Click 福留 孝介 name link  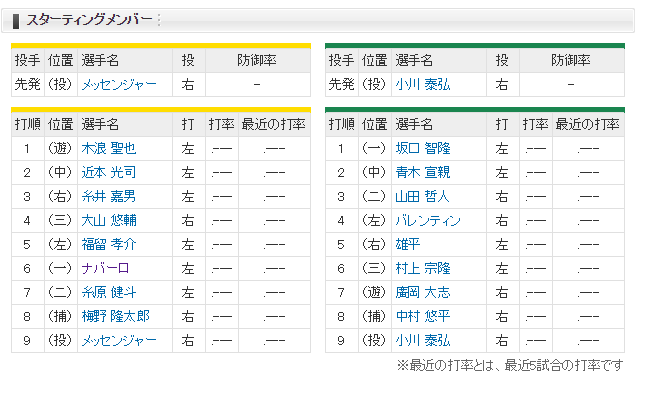click(x=109, y=244)
